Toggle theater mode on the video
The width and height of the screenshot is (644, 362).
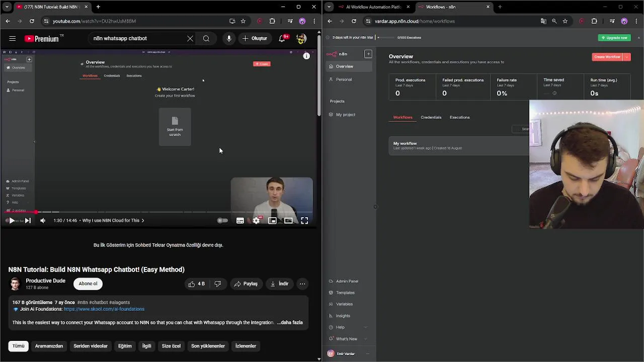click(x=288, y=220)
